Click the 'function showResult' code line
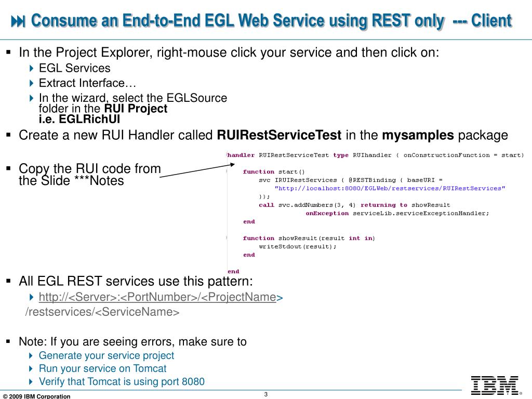 pyautogui.click(x=309, y=238)
